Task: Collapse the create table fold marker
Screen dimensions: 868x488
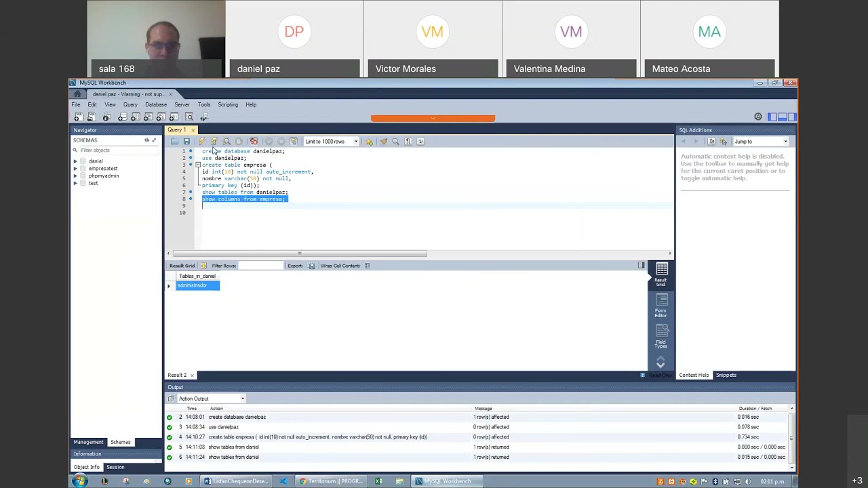Action: click(x=197, y=165)
